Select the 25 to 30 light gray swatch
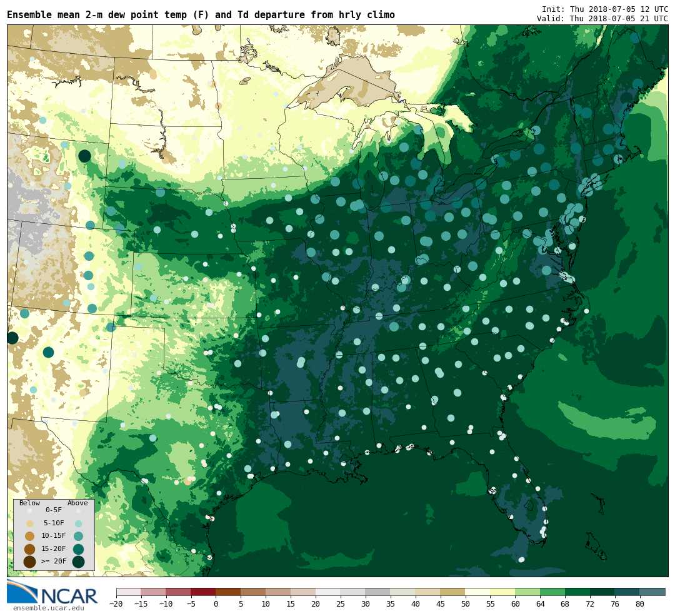675x616 pixels. coord(353,592)
